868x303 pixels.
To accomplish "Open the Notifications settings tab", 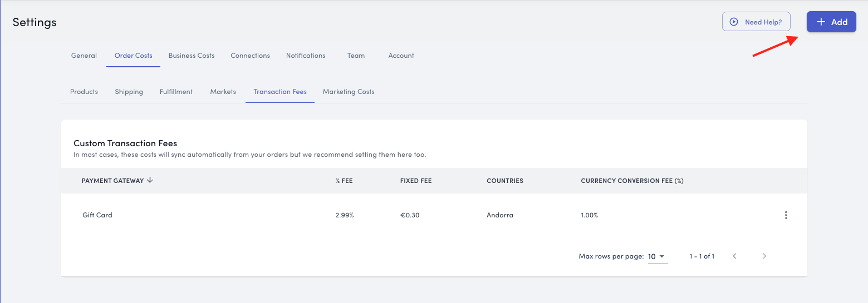I will tap(306, 56).
